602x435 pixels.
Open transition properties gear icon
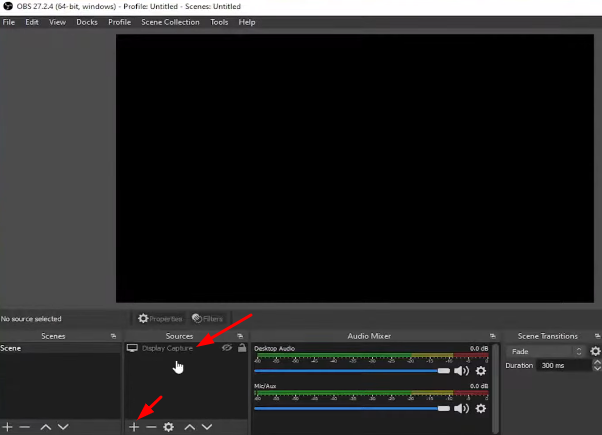pyautogui.click(x=595, y=351)
